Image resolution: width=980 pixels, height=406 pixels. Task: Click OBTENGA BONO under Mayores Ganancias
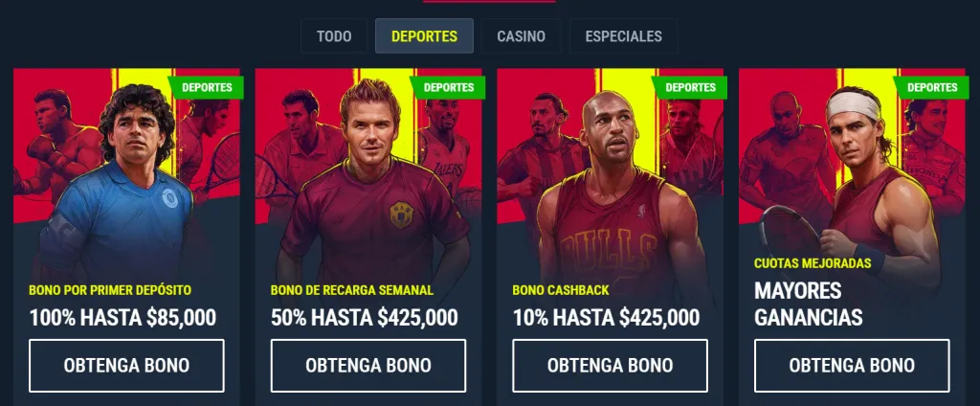tap(852, 366)
